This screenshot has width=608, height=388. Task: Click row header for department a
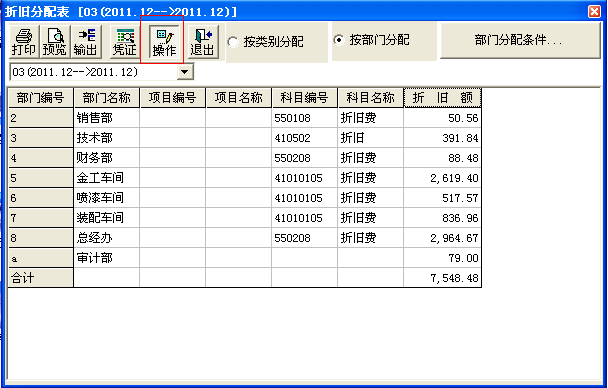click(41, 258)
